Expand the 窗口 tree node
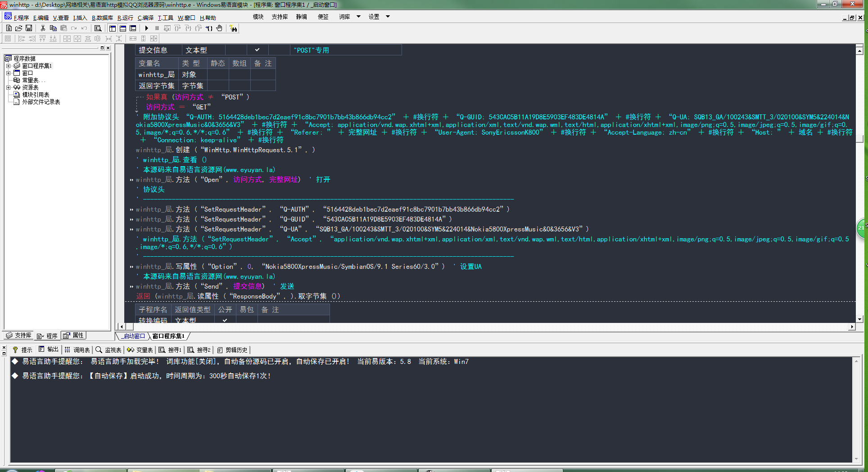 click(x=8, y=73)
